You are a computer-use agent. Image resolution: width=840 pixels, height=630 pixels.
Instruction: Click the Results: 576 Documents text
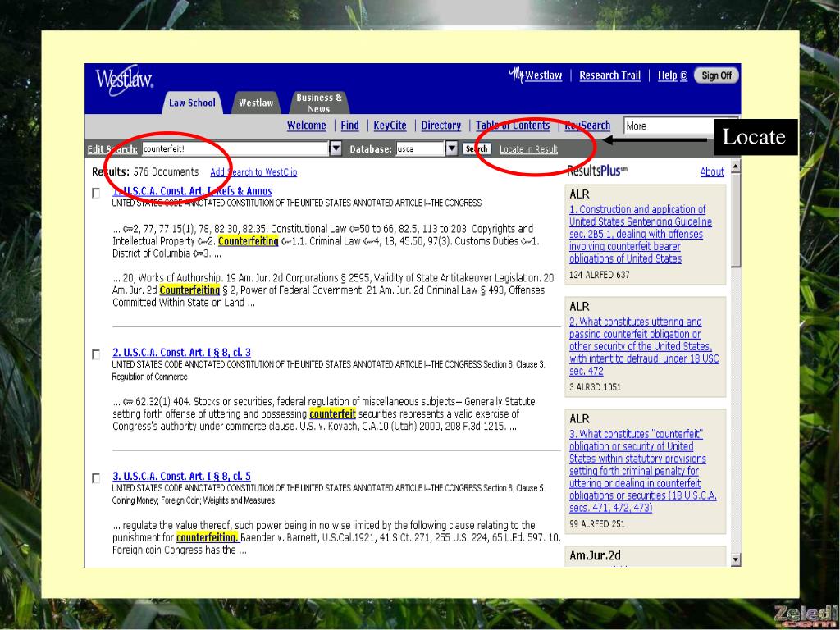click(145, 172)
